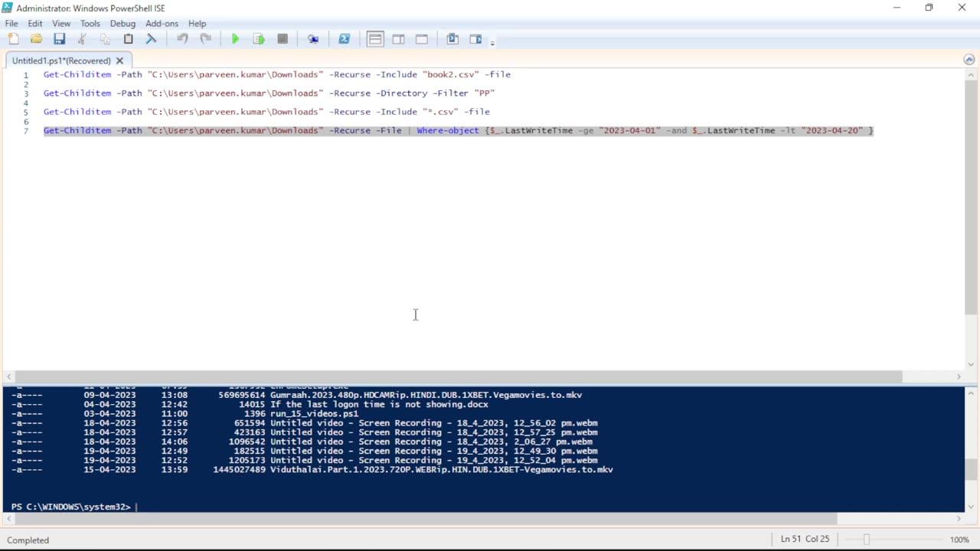Click the line 5 "*.csv" command

[x=266, y=112]
